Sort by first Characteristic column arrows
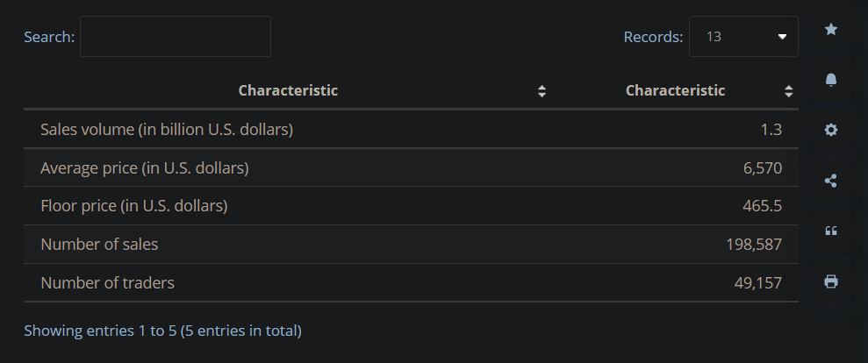The width and height of the screenshot is (868, 363). click(x=542, y=91)
